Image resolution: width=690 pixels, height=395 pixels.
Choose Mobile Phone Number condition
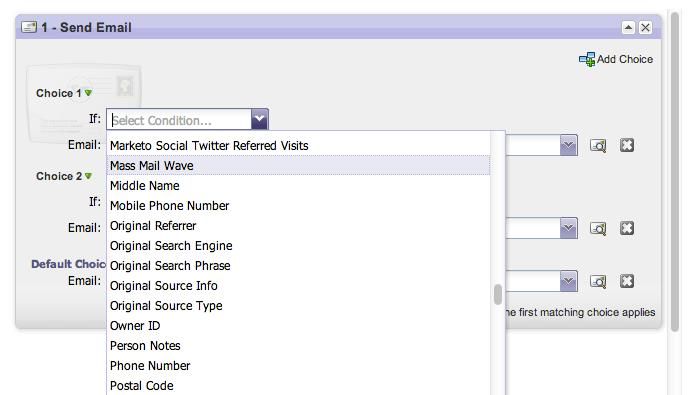[x=298, y=205]
